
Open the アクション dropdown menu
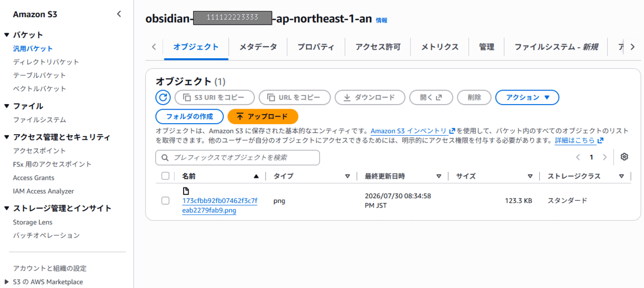tap(527, 98)
